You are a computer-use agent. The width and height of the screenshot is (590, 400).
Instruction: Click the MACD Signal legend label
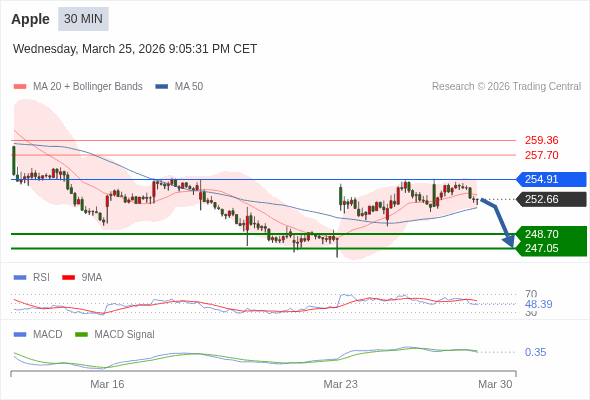(125, 335)
